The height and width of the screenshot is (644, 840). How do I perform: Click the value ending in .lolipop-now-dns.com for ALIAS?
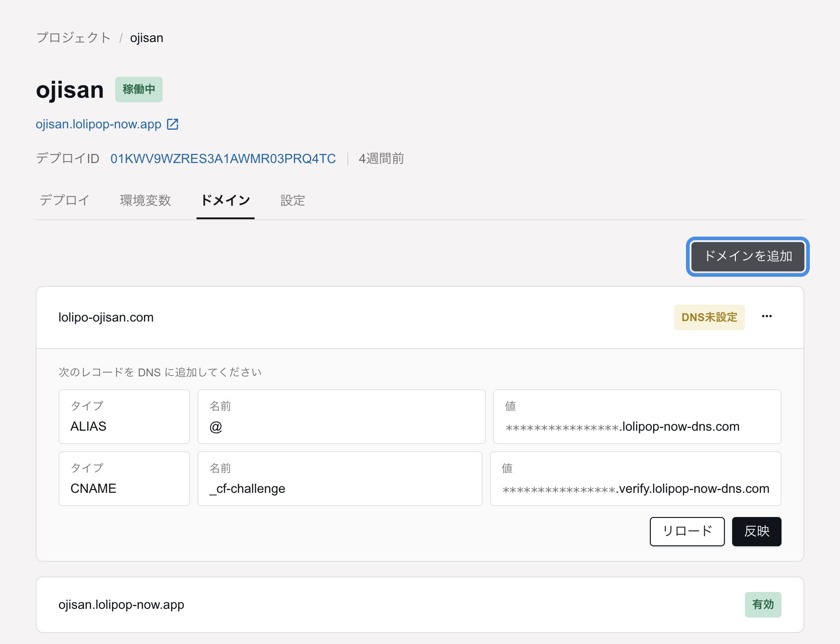pos(622,427)
